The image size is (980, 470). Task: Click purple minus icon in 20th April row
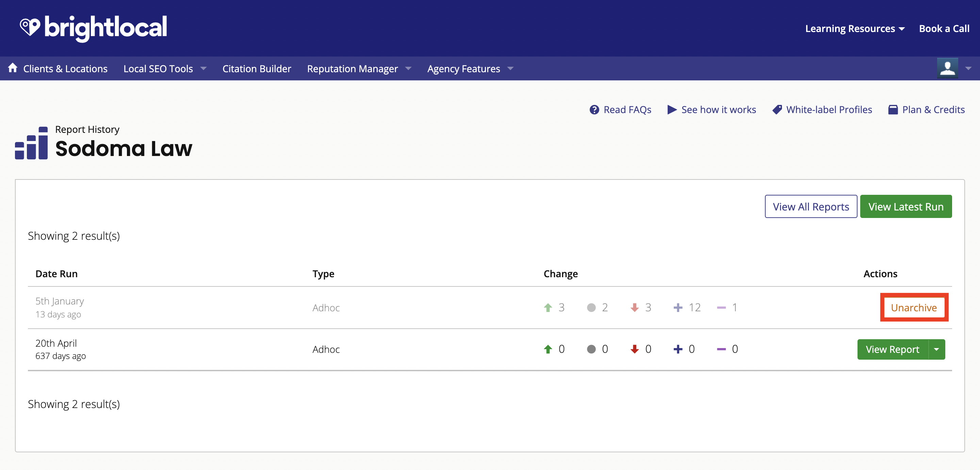point(721,349)
